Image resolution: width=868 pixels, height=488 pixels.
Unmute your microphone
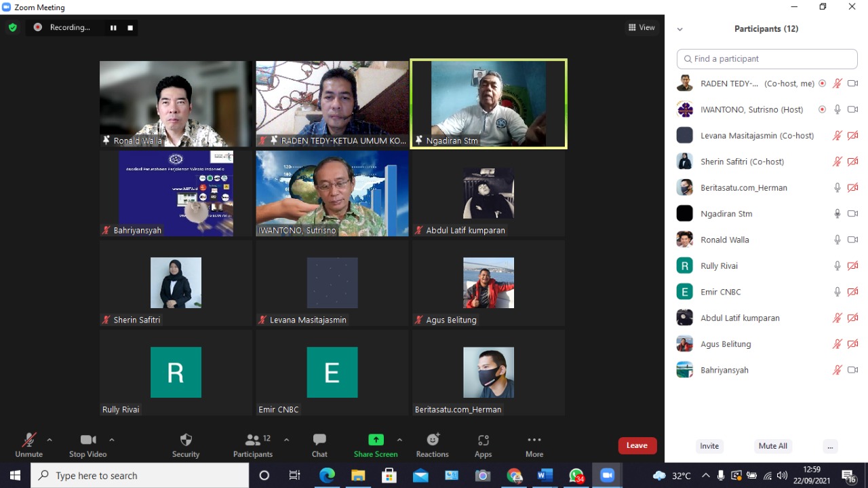click(28, 445)
